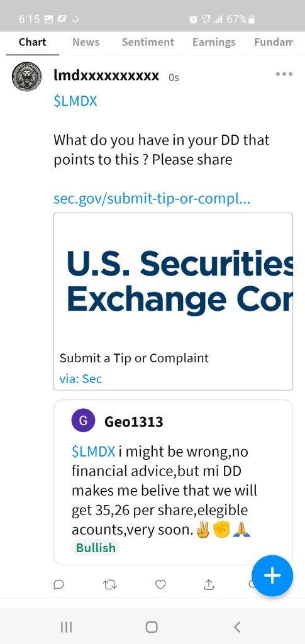Like the post with heart icon
This screenshot has height=644, width=305.
160,584
